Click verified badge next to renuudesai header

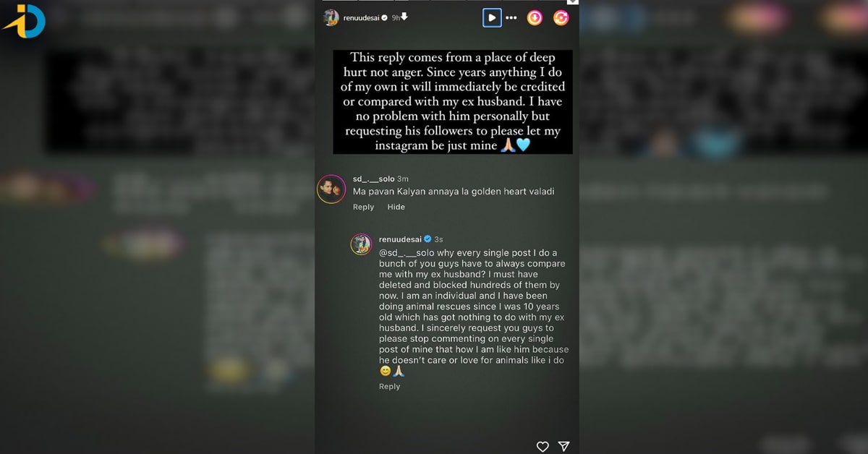pyautogui.click(x=385, y=17)
